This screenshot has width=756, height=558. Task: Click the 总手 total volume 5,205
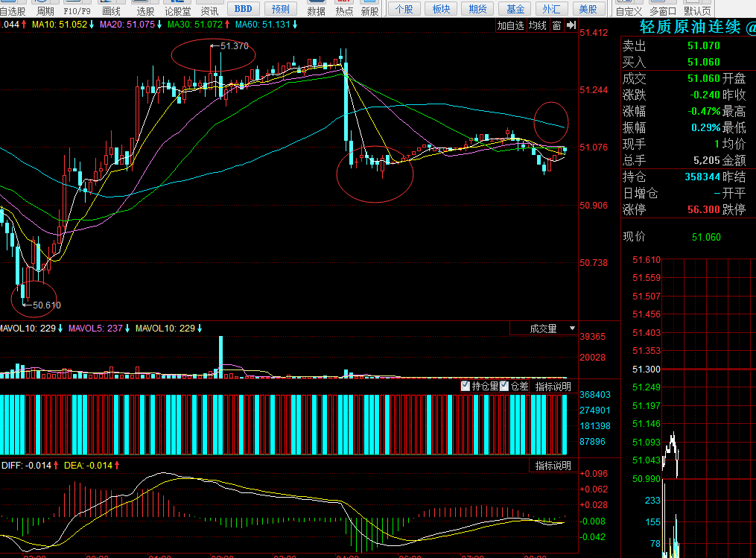(706, 160)
